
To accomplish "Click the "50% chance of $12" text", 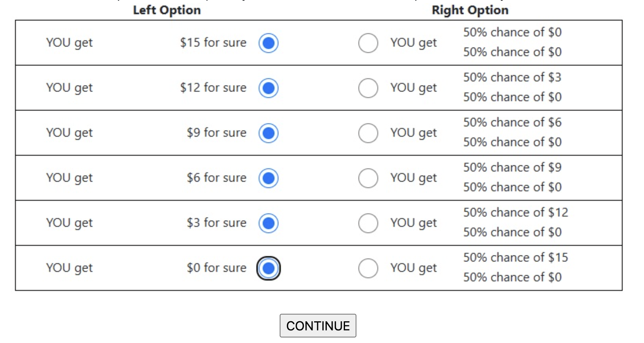I will pos(515,213).
